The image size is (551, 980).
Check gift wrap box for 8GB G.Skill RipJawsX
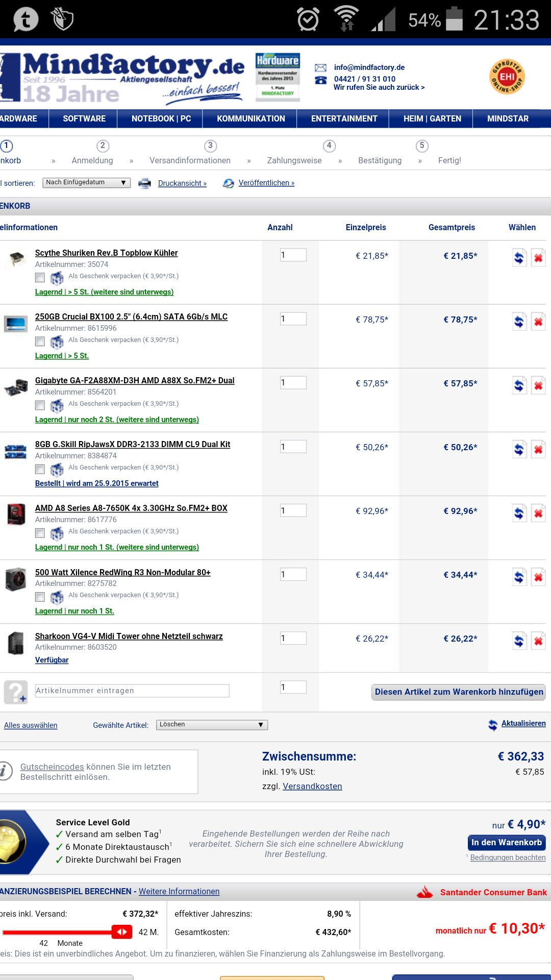point(40,469)
